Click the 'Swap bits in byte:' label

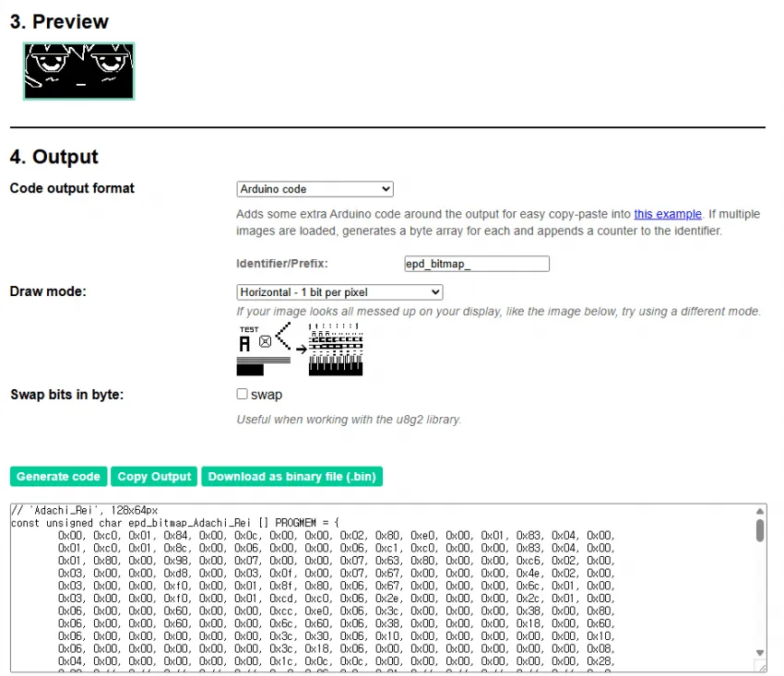coord(67,395)
